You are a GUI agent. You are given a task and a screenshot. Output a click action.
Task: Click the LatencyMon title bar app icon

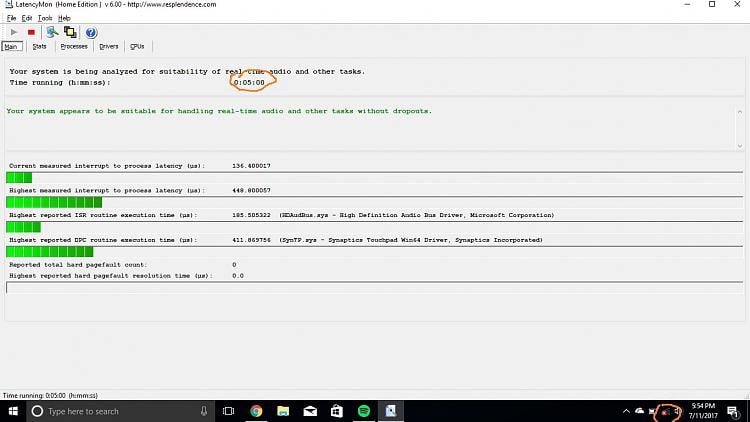click(x=9, y=4)
